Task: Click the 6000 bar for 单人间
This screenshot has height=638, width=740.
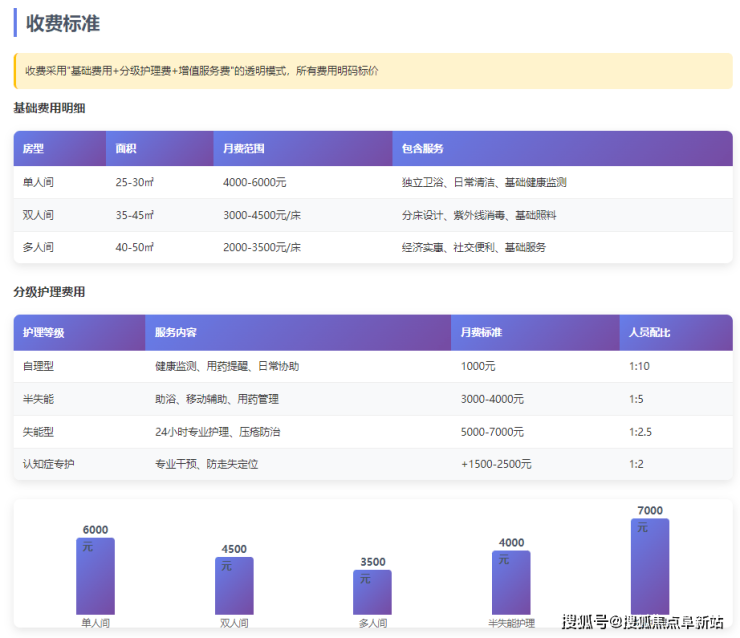Action: click(95, 576)
